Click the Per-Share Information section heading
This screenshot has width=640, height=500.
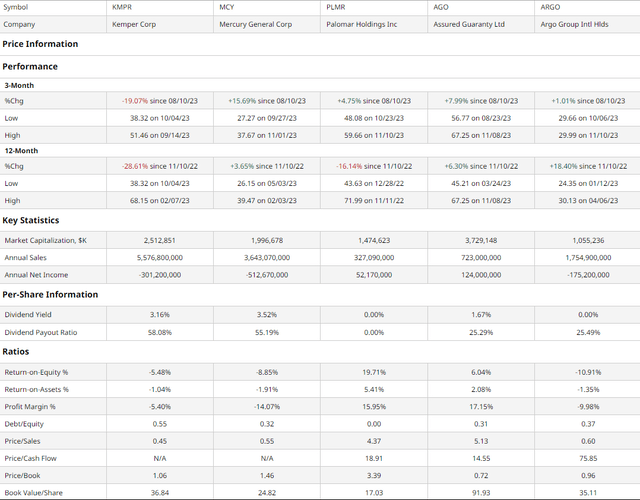[x=50, y=295]
